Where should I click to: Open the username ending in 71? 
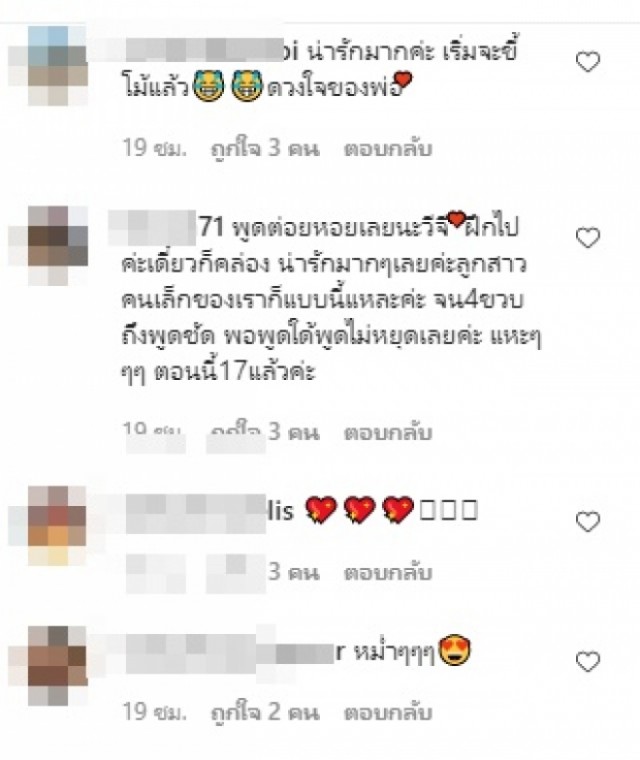point(165,227)
